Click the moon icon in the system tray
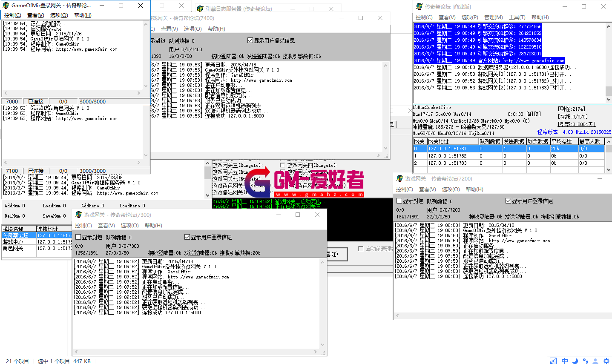612x364 pixels. (575, 361)
